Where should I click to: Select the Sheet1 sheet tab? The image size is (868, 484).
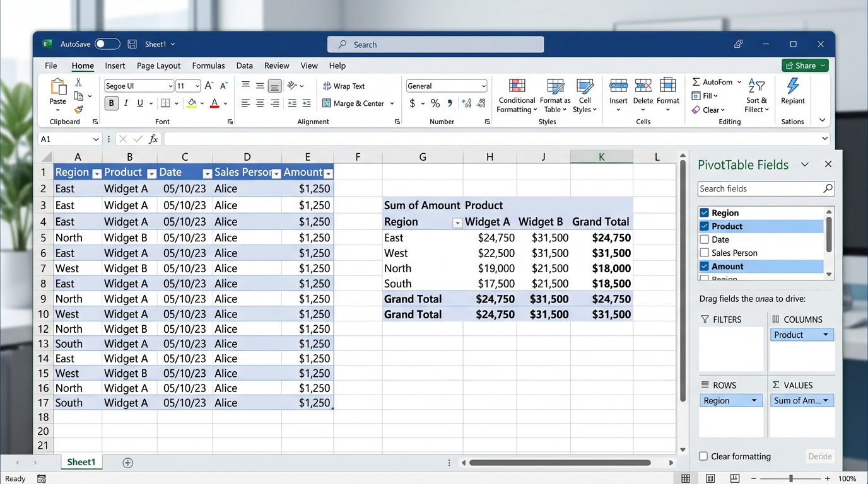(x=81, y=463)
